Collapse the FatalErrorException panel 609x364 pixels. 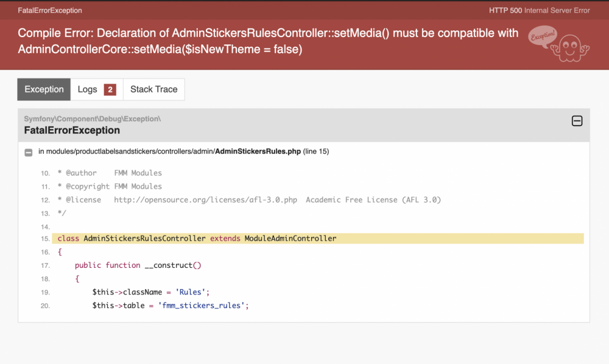pos(577,121)
